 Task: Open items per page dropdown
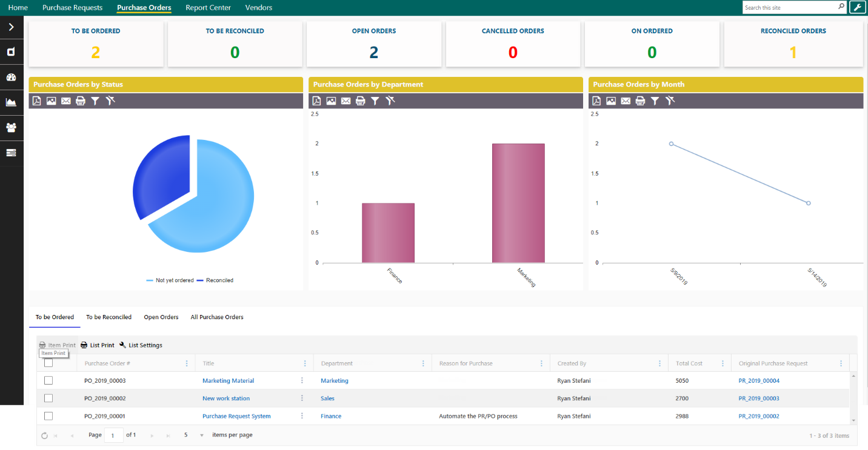[202, 435]
